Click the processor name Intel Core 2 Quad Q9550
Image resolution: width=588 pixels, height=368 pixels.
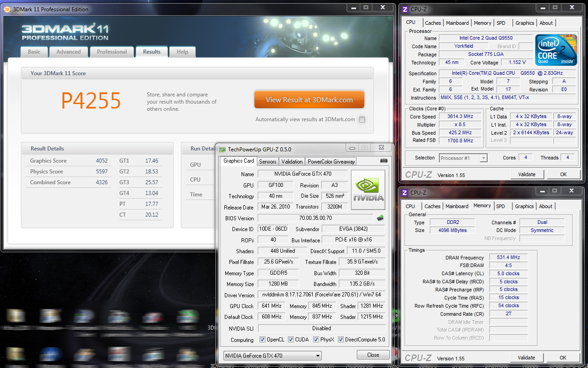486,38
